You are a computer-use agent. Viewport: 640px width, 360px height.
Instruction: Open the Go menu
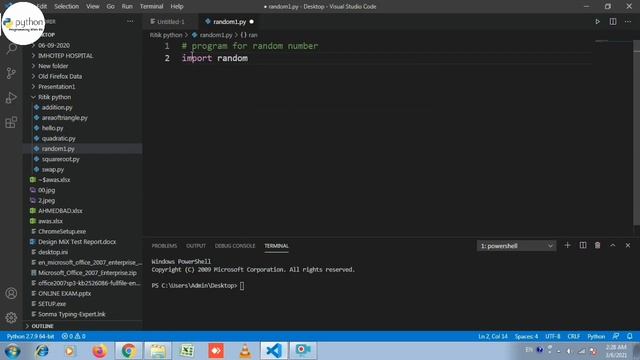111,7
